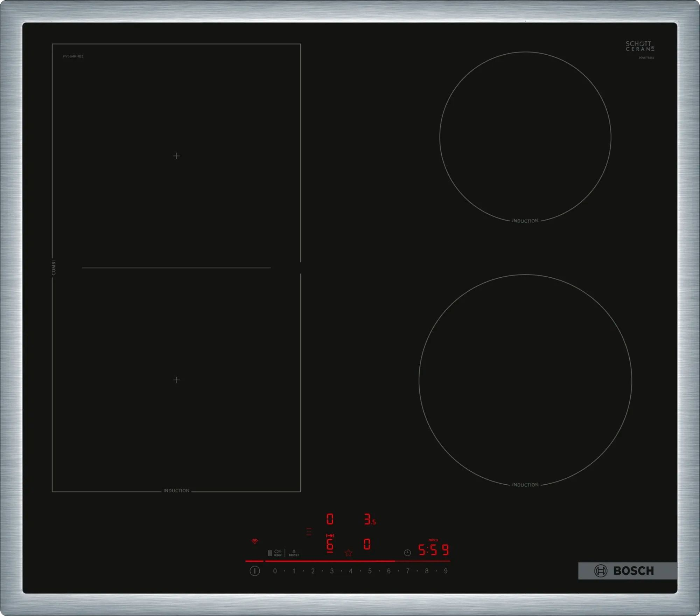
Task: Tap the pause icon on control panel
Action: point(269,553)
